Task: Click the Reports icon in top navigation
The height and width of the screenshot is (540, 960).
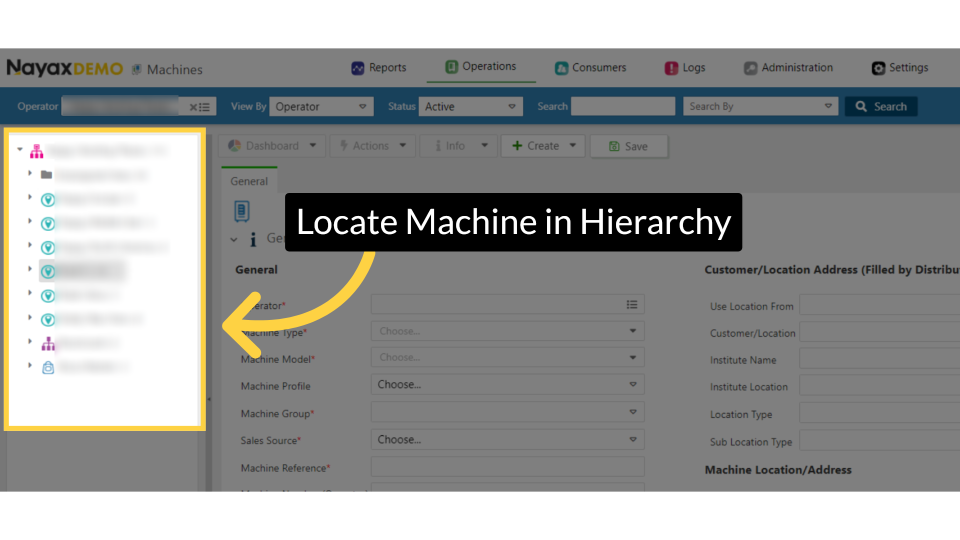Action: click(358, 68)
